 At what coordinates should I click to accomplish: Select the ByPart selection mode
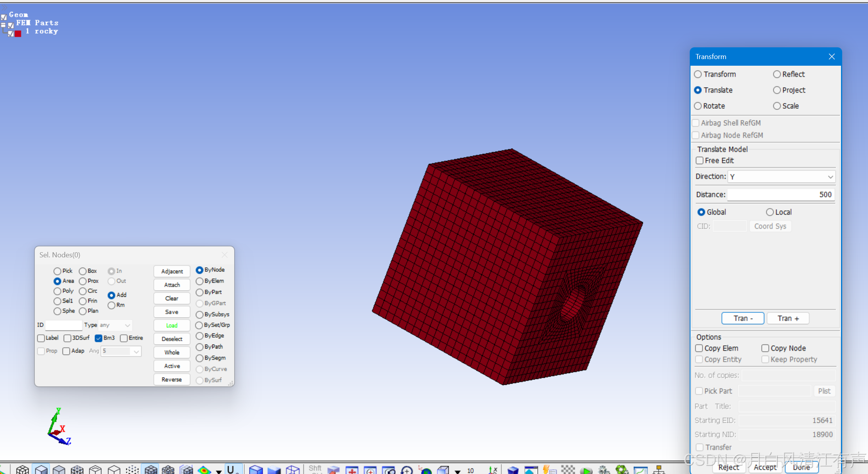coord(200,292)
